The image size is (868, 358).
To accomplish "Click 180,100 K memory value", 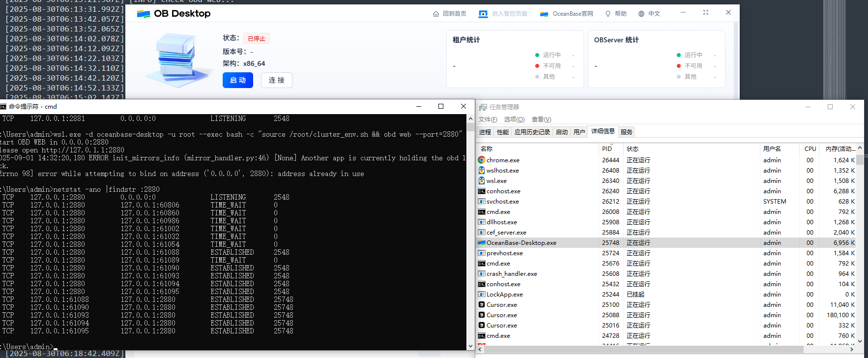I will (x=840, y=315).
